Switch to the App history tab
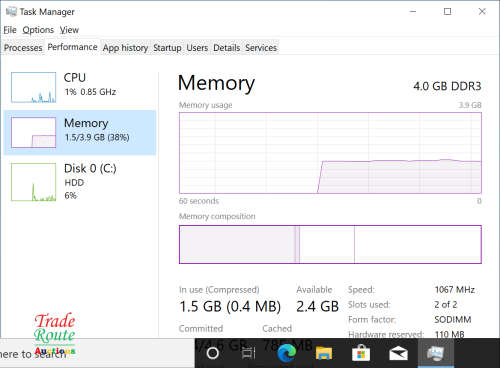Screen dimensions: 500x368 pyautogui.click(x=125, y=48)
